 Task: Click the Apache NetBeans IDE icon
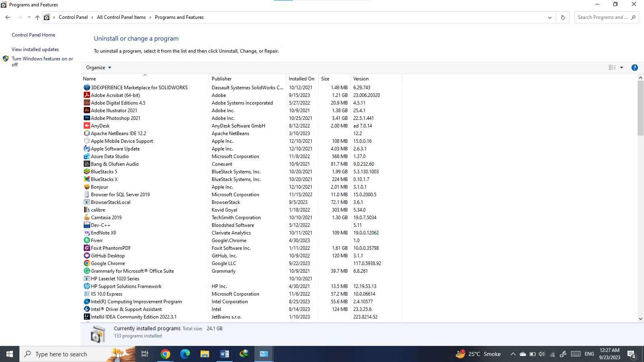(x=87, y=133)
